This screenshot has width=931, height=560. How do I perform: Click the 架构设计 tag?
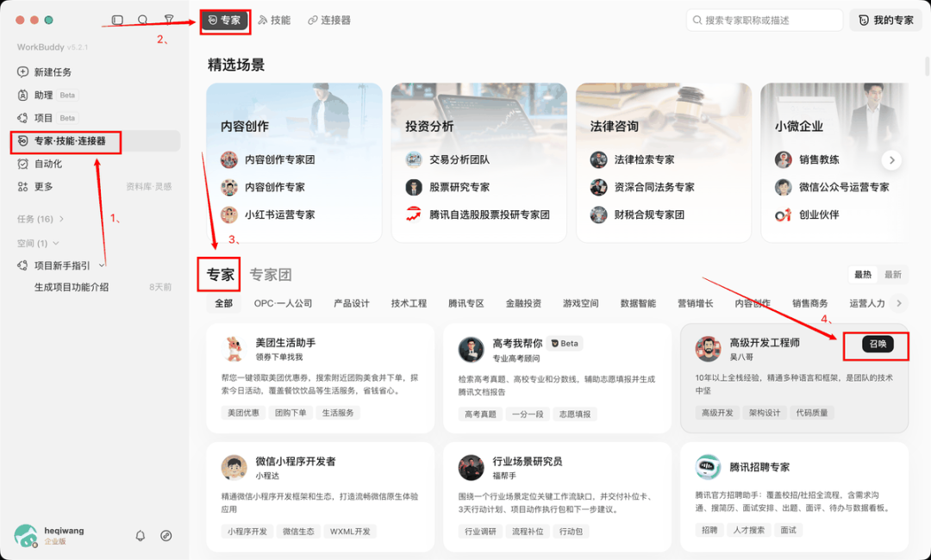(x=765, y=413)
